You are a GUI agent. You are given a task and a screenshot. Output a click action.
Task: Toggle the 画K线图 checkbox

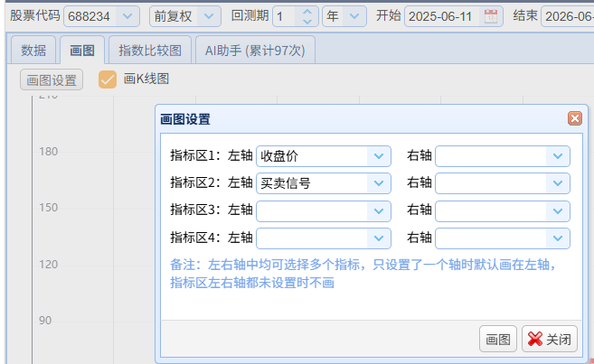tap(108, 79)
